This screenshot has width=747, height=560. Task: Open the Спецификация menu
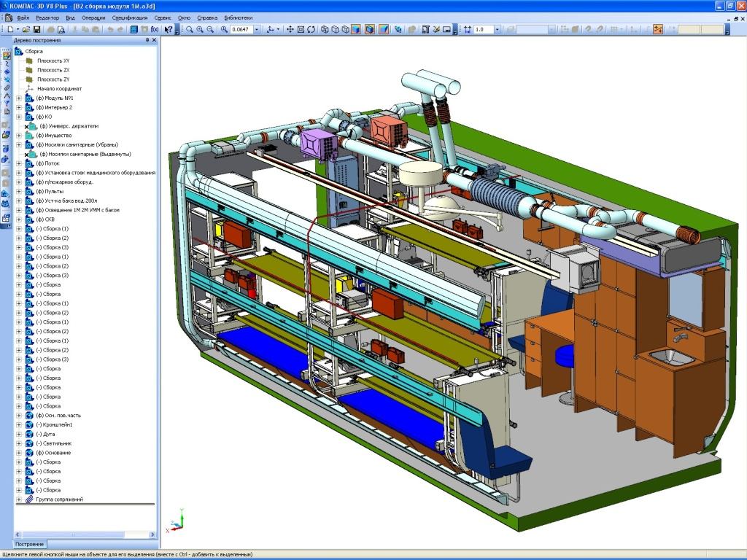coord(131,17)
